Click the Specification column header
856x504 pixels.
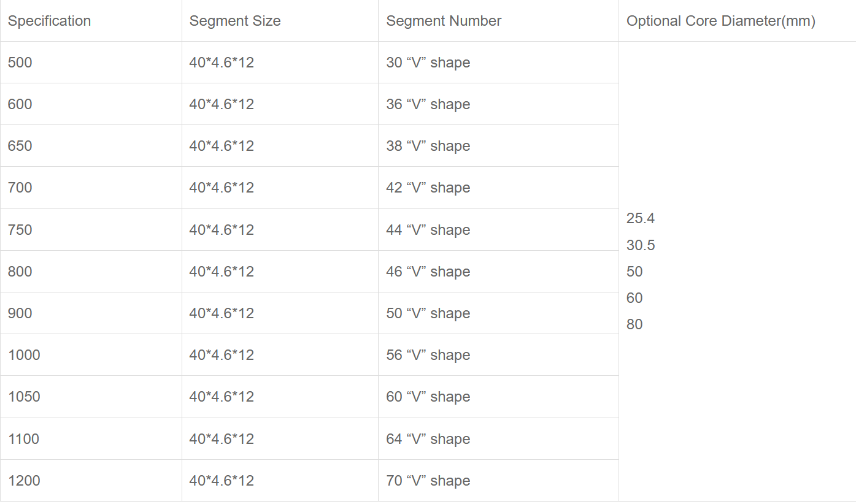click(x=49, y=21)
